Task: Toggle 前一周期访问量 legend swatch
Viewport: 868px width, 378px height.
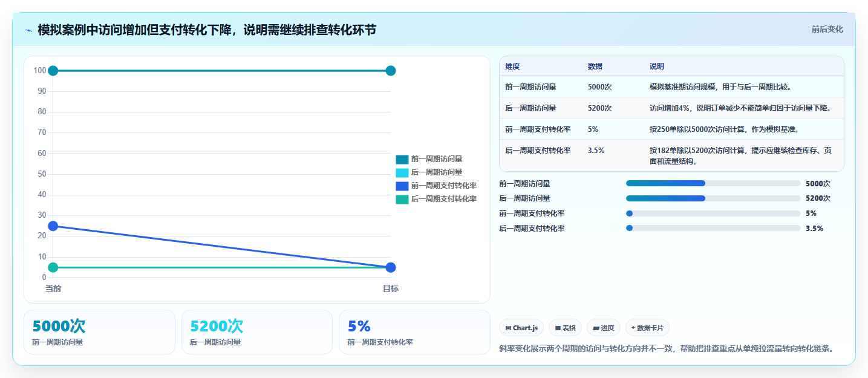Action: [402, 159]
